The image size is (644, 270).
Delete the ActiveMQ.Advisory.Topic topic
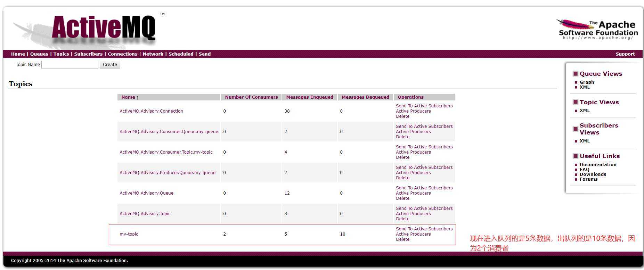tap(402, 219)
